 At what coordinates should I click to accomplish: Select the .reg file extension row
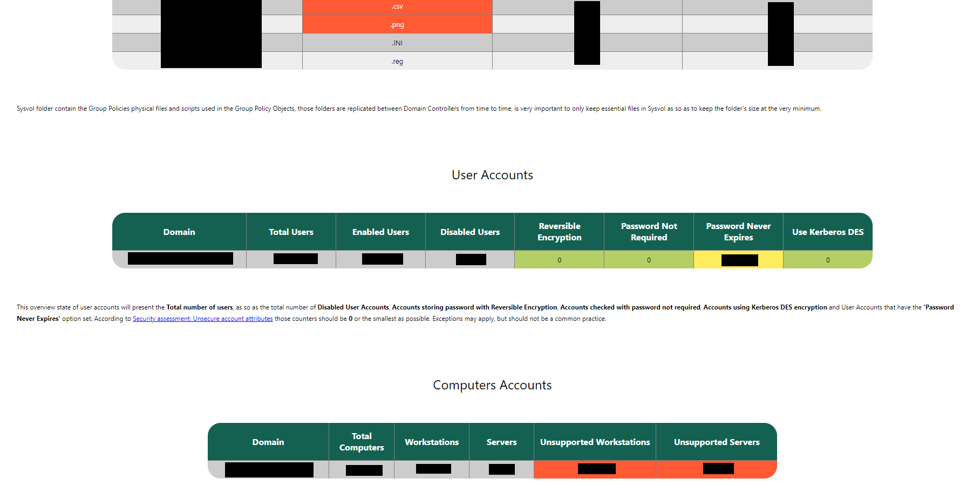(x=397, y=62)
